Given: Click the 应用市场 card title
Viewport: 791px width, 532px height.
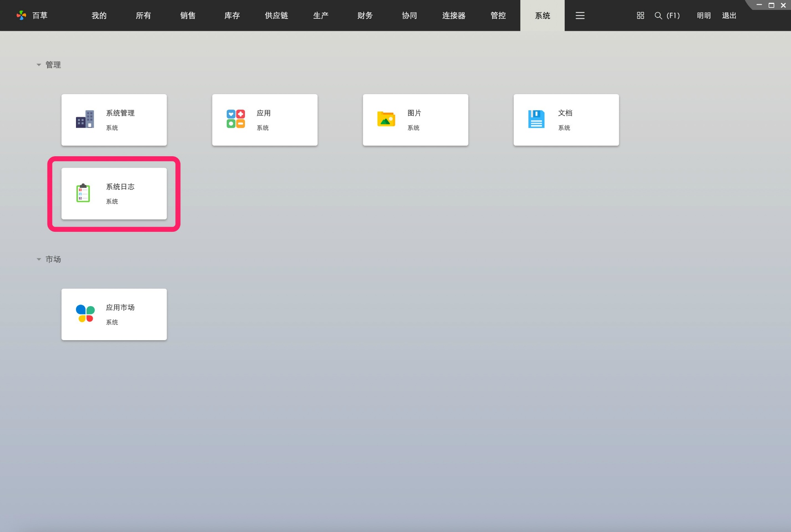Looking at the screenshot, I should coord(120,307).
